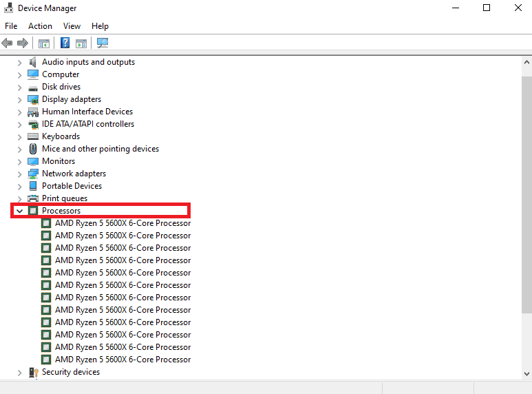Expand IDE ATA/ATAPI controllers

pos(20,125)
